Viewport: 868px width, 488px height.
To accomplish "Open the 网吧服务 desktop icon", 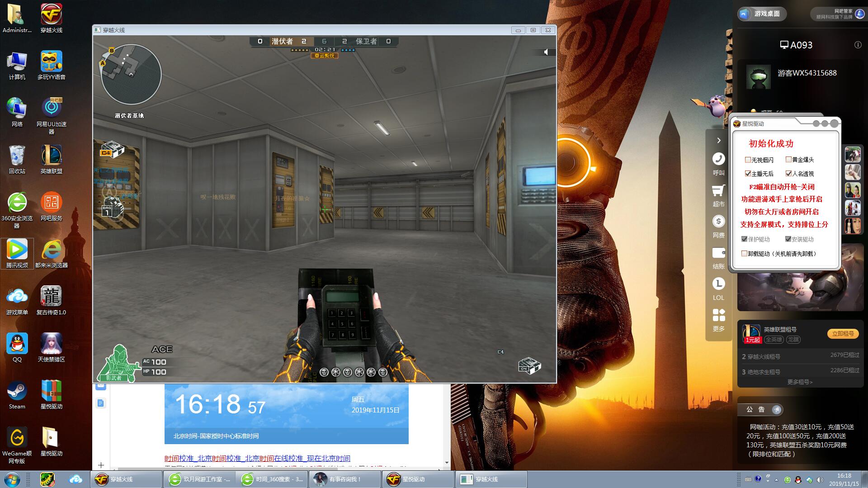I will tap(51, 207).
